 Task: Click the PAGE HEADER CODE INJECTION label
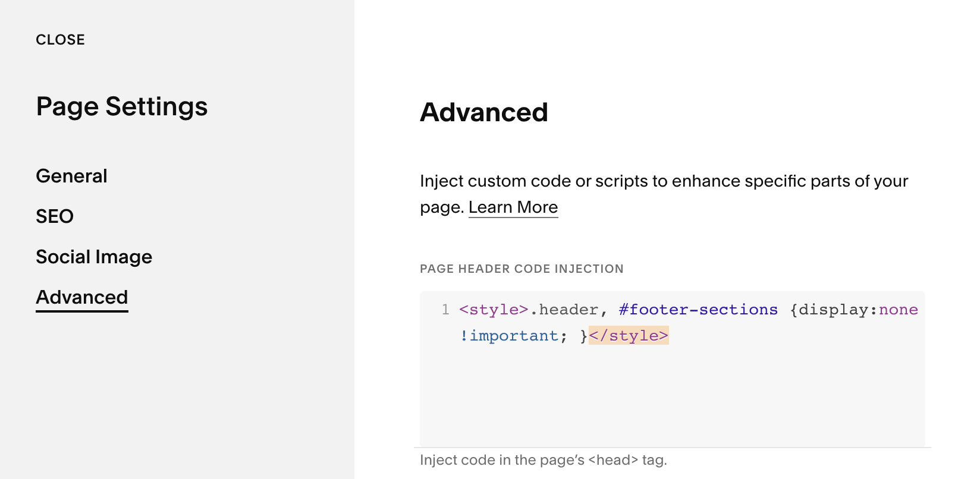tap(522, 269)
